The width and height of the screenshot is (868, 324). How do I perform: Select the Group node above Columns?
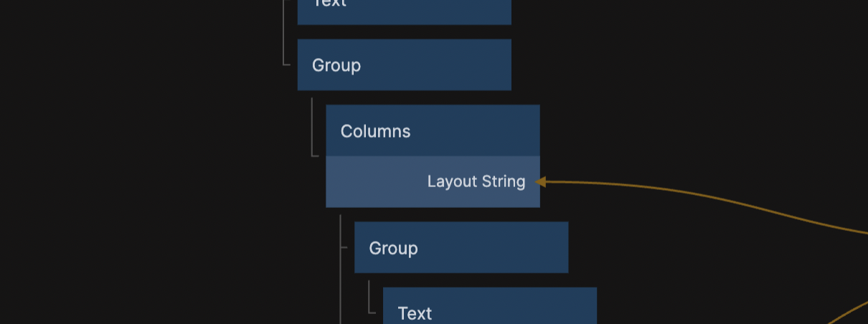[x=404, y=65]
